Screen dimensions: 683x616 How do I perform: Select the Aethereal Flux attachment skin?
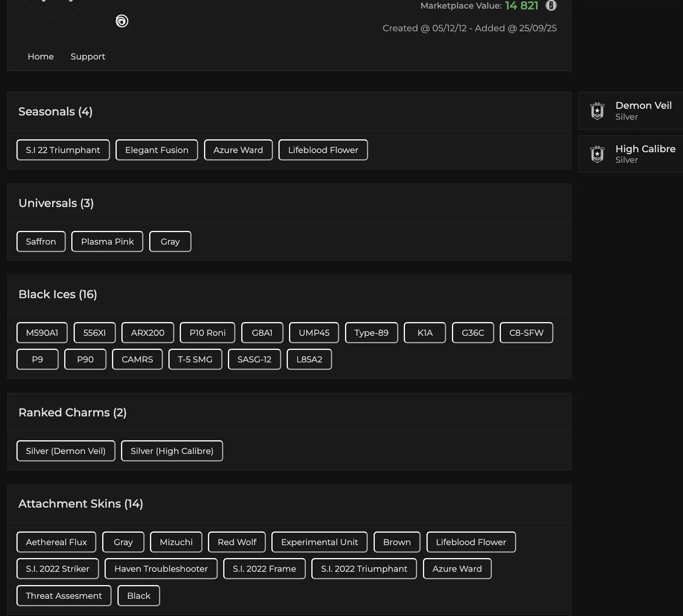(x=56, y=542)
